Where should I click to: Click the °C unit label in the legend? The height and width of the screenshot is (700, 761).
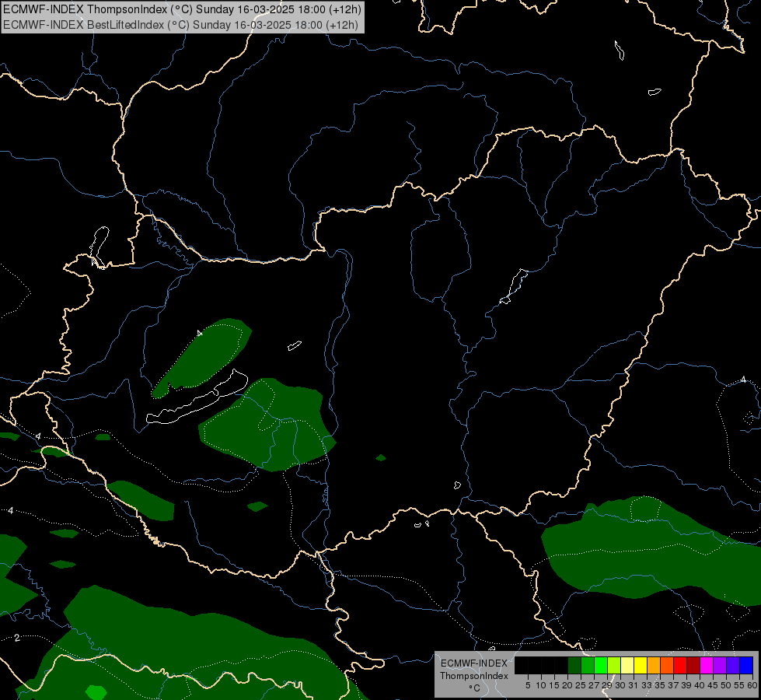point(475,688)
